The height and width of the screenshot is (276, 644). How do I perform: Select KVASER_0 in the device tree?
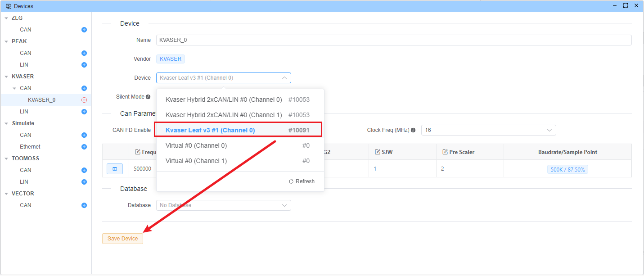point(41,100)
